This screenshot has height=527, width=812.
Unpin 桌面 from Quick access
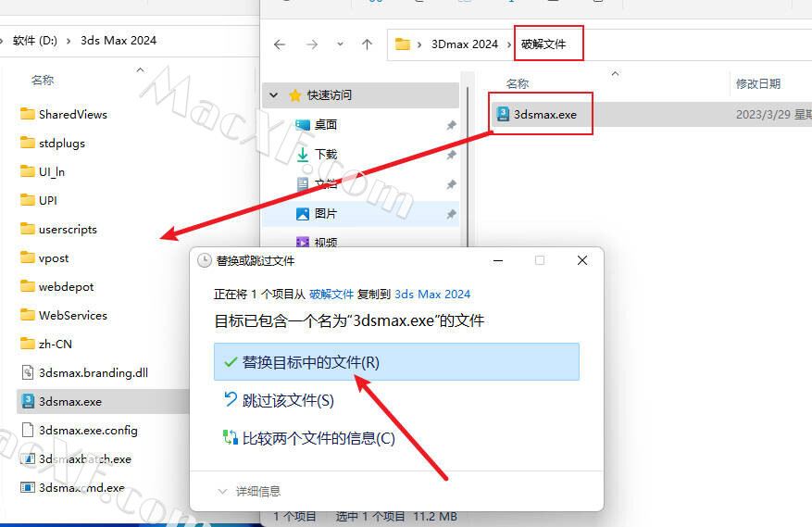pos(451,125)
